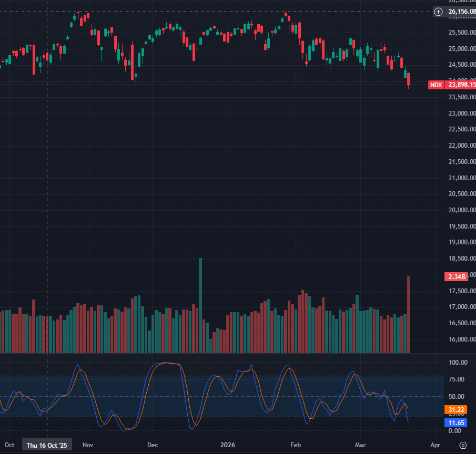Click the 20,000.00 price scale label
Image resolution: width=476 pixels, height=454 pixels.
click(462, 210)
